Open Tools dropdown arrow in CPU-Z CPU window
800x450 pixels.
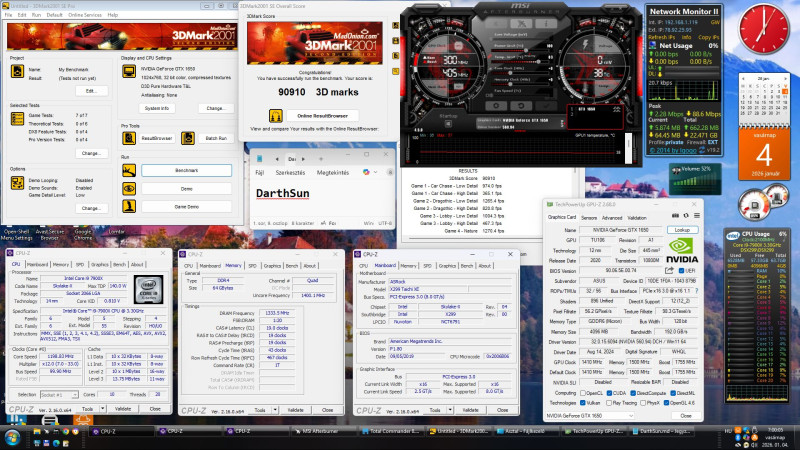(103, 409)
